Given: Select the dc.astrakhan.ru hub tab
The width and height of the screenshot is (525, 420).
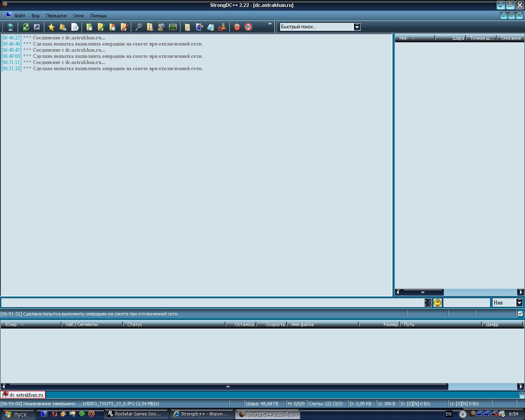Looking at the screenshot, I should coord(23,395).
